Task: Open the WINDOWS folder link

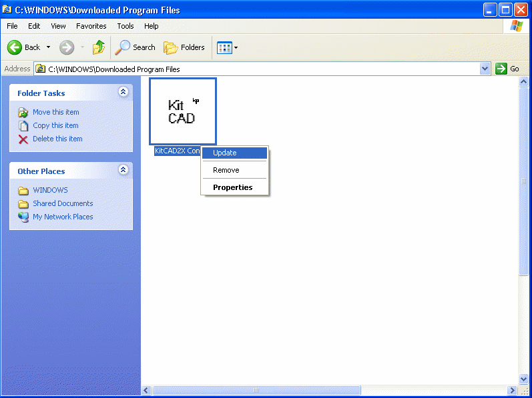Action: (50, 190)
